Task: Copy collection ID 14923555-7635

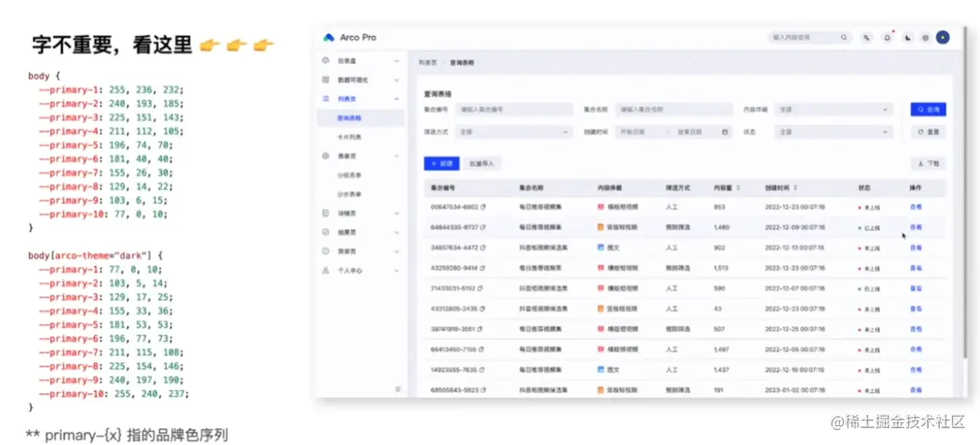Action: (x=482, y=369)
